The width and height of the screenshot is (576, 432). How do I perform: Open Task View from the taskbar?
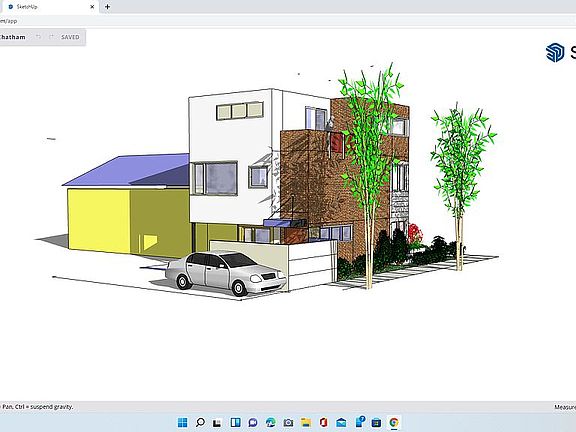(217, 422)
